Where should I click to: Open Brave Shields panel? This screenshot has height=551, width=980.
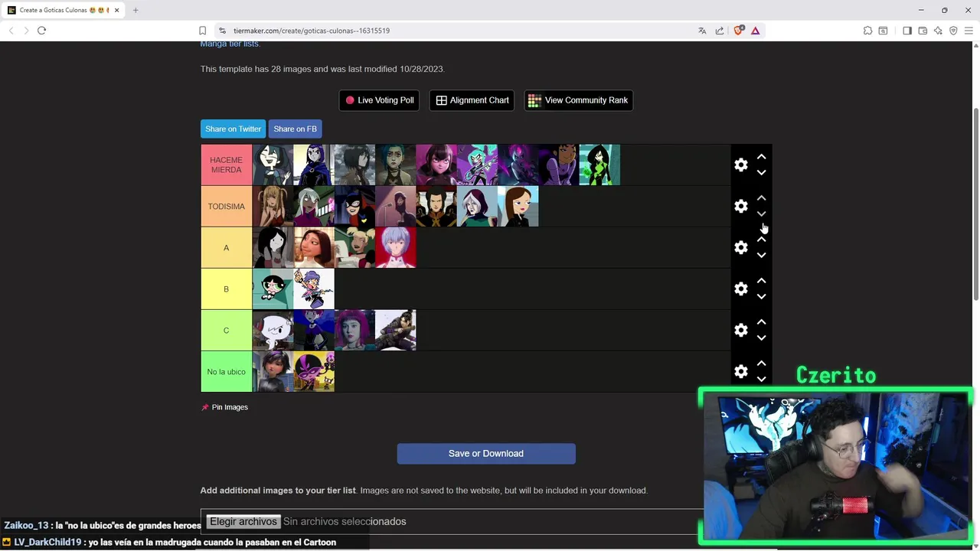pos(738,31)
